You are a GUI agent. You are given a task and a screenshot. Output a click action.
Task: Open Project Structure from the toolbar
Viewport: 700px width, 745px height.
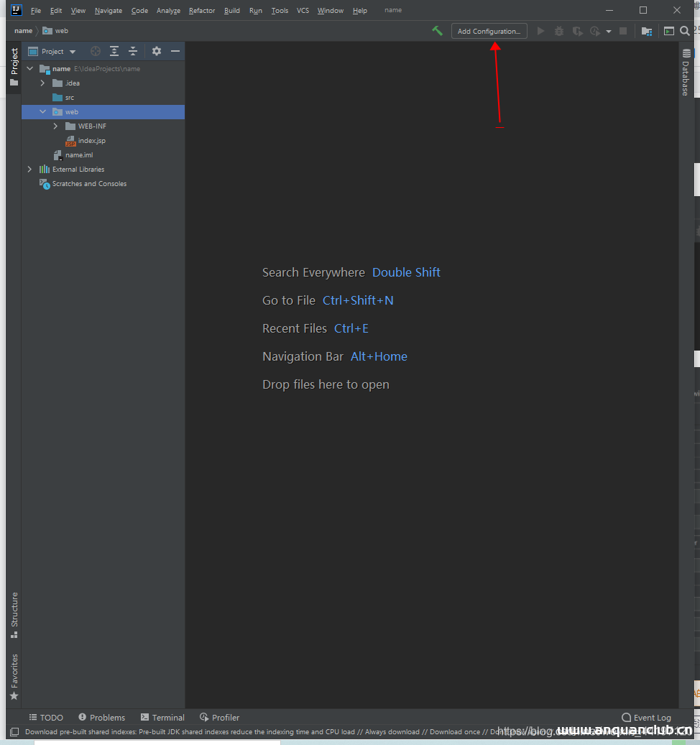(647, 31)
